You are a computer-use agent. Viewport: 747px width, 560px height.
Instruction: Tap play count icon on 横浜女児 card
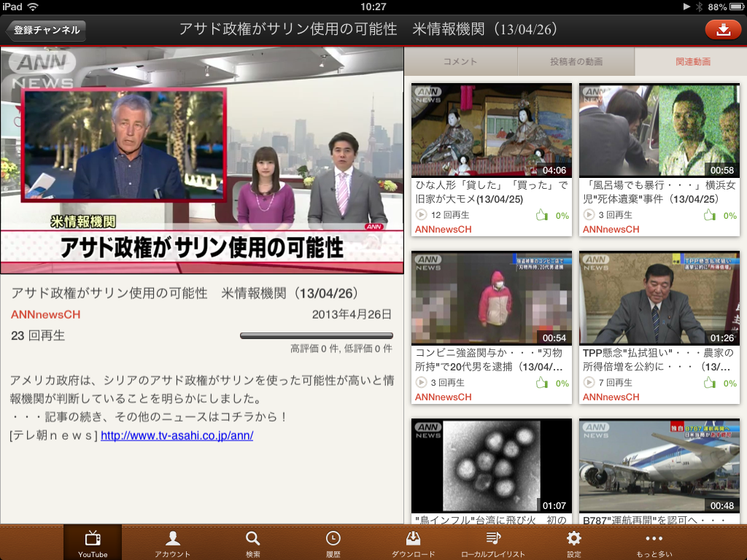[589, 215]
